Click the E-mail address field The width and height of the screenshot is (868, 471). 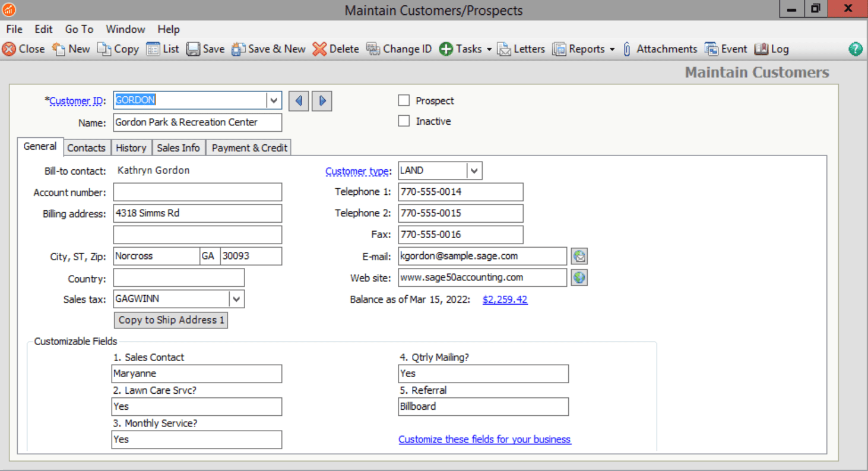coord(483,256)
